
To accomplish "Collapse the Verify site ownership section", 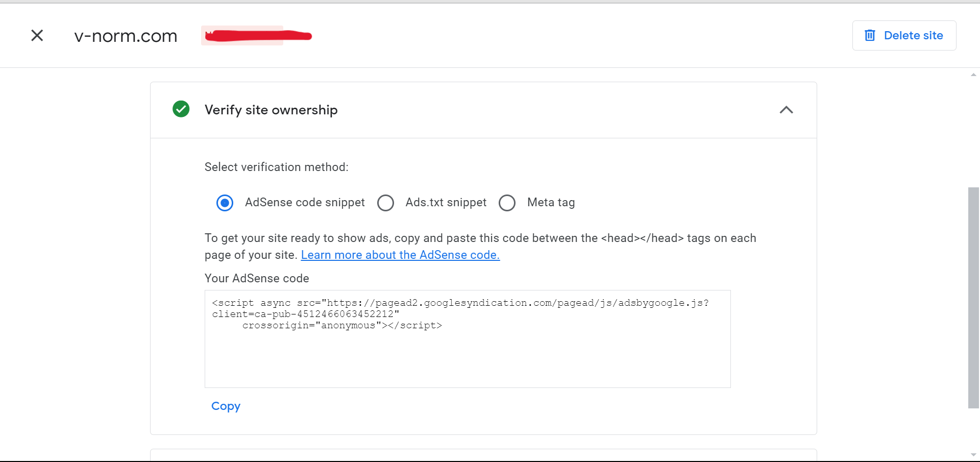I will tap(786, 110).
